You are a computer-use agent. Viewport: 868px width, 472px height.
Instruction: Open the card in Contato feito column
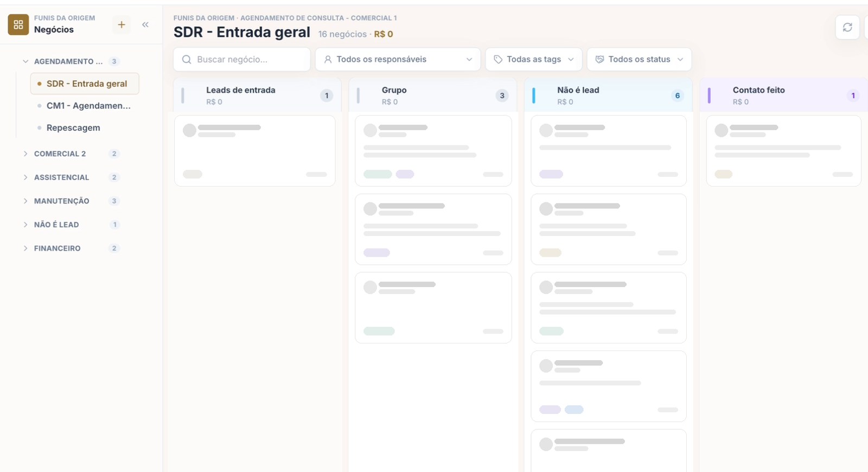tap(783, 151)
